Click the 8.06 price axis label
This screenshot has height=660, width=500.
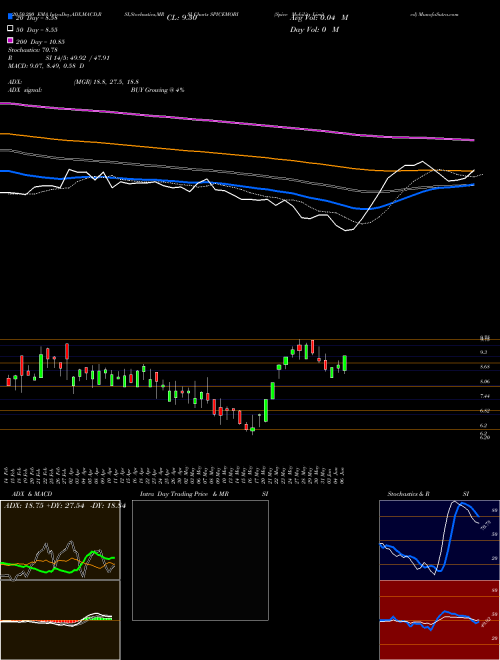coord(485,381)
